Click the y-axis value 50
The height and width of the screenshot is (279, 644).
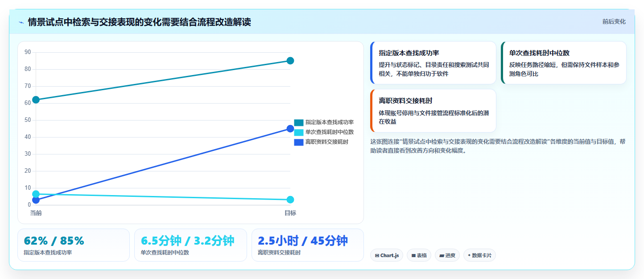coord(28,120)
